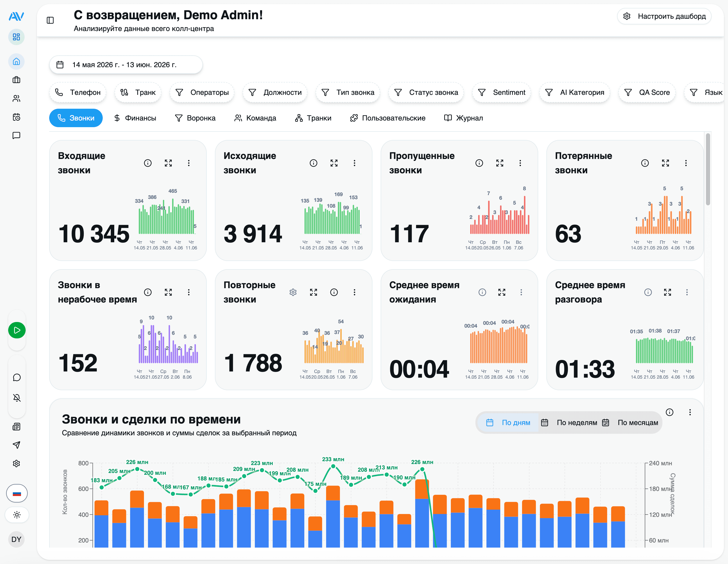This screenshot has width=728, height=564.
Task: Open the Статус звонка filter
Action: tap(426, 92)
